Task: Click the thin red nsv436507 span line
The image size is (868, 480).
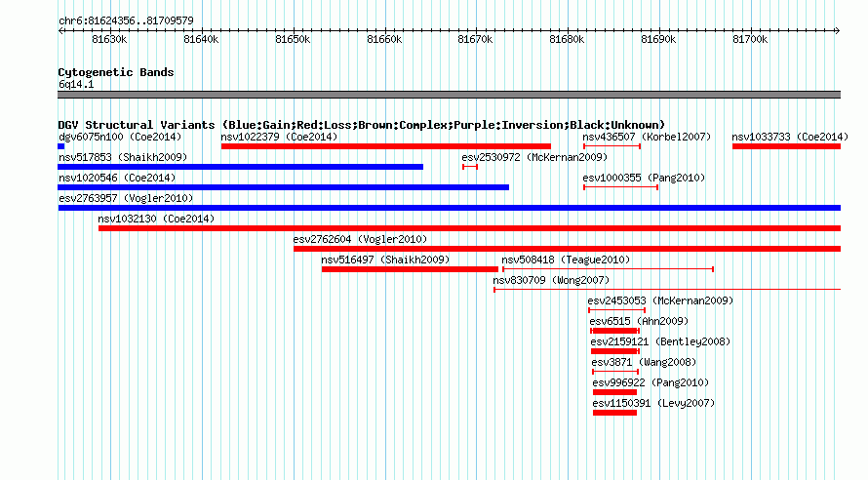Action: 612,146
